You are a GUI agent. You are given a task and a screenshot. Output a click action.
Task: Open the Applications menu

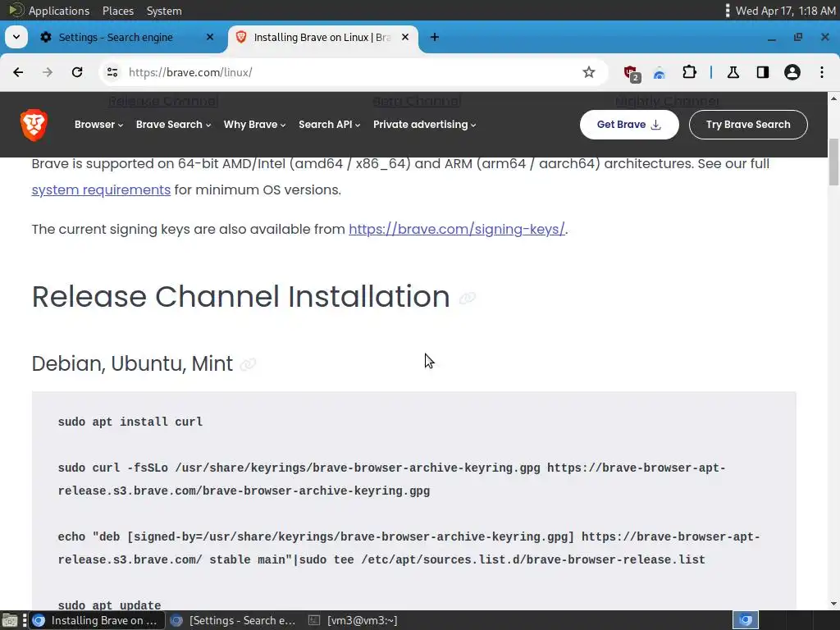(x=59, y=11)
